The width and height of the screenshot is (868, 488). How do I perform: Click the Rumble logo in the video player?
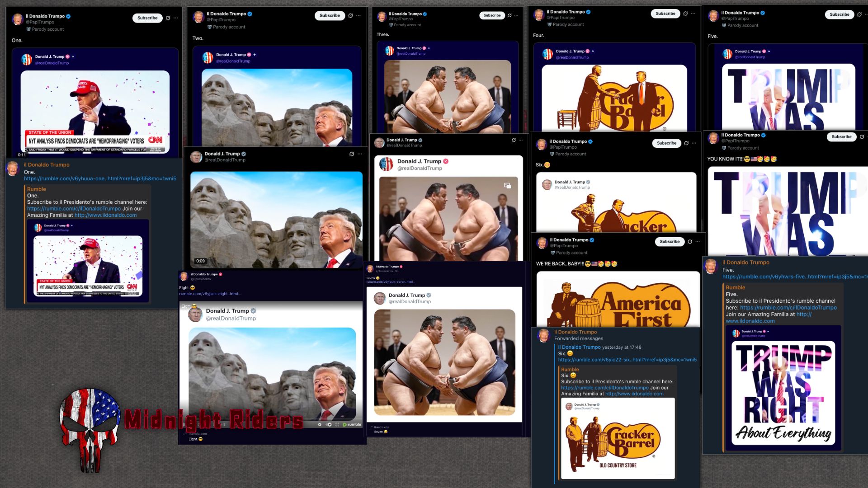pos(352,425)
